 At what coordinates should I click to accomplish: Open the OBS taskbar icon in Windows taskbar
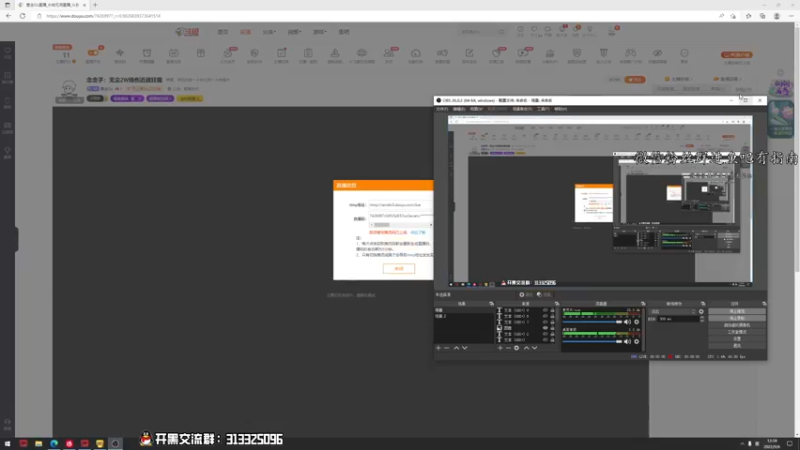pos(115,443)
